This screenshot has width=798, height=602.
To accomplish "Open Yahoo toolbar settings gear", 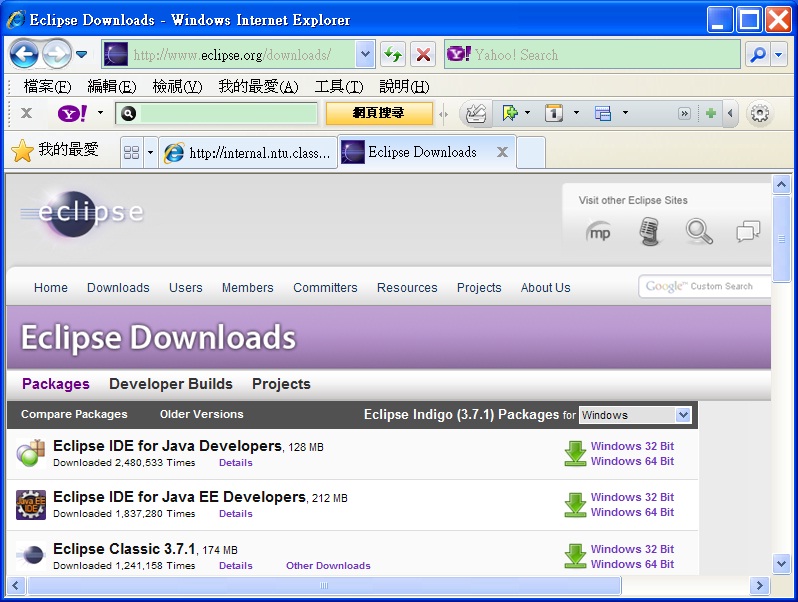I will tap(759, 113).
